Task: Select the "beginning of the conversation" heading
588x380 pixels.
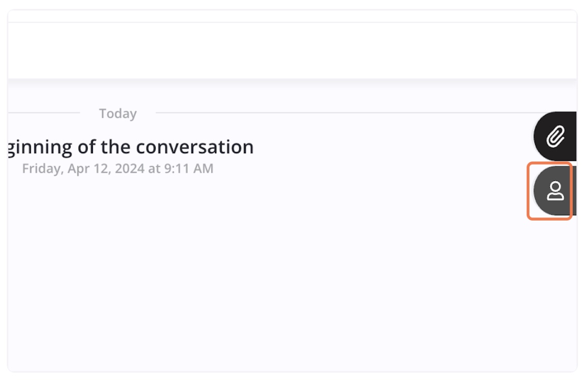Action: tap(131, 147)
